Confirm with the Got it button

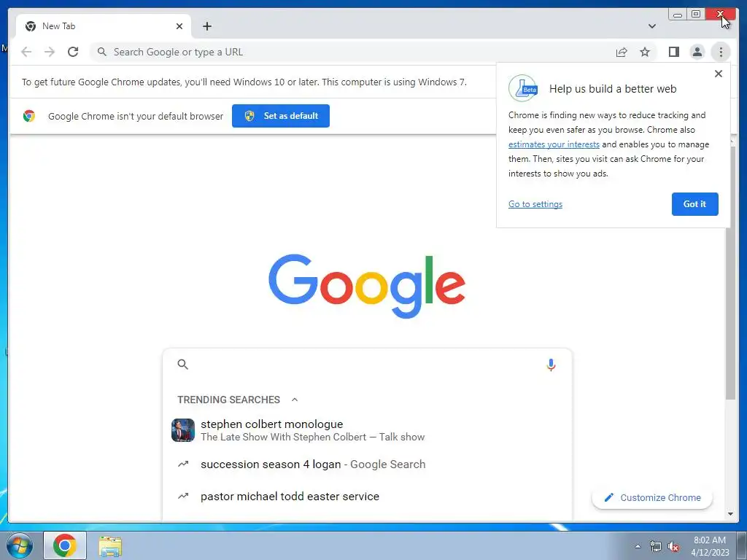click(x=694, y=204)
